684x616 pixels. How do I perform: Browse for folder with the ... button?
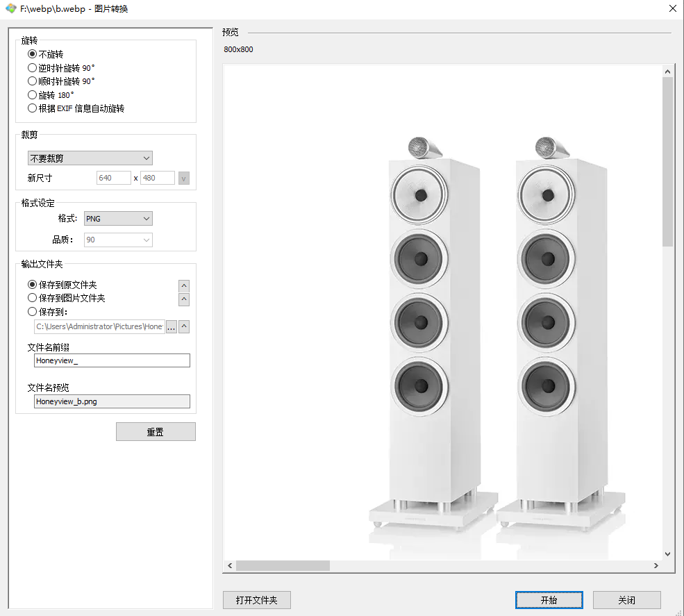[172, 327]
